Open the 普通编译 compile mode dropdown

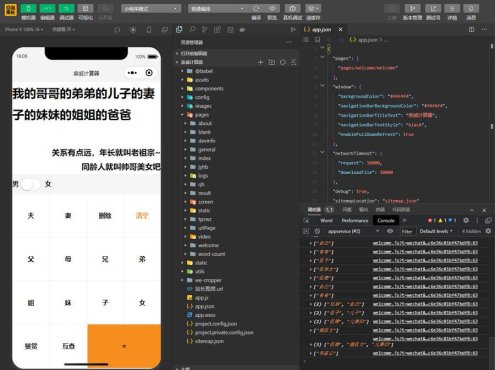tap(217, 9)
